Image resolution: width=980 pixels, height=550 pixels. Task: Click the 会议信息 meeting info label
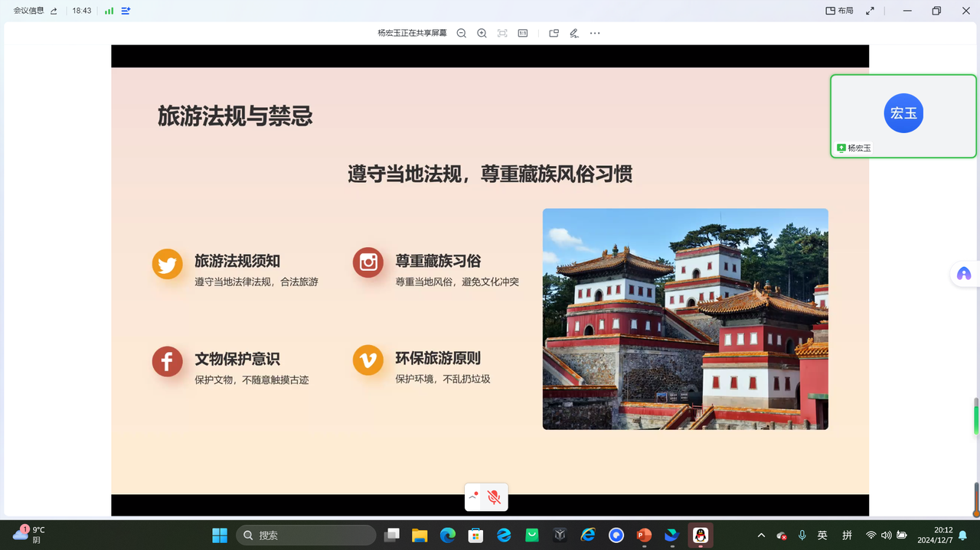pos(29,11)
